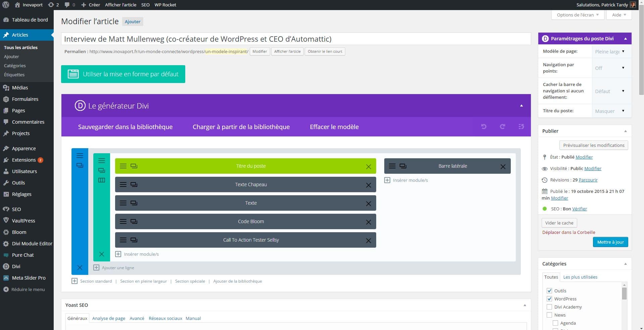This screenshot has height=330, width=644.
Task: Open settings of Call To Action Tester Sellsy
Action: [123, 240]
